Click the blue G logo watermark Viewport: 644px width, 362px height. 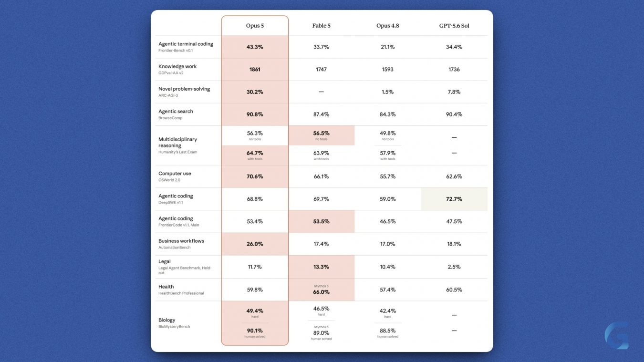tap(616, 336)
